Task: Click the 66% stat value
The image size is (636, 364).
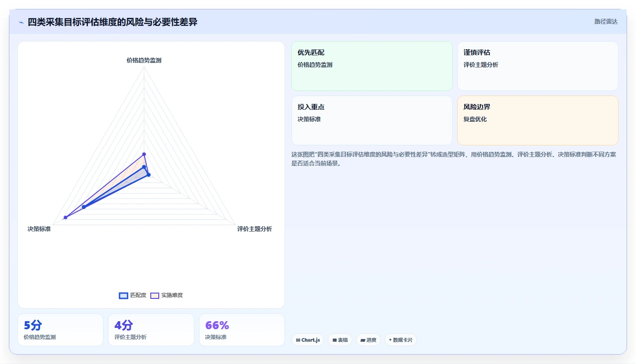Action: 217,325
